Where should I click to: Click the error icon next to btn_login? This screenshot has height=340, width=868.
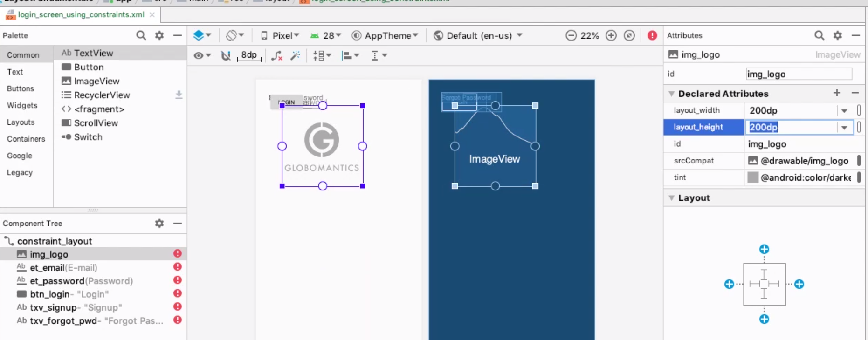point(178,293)
